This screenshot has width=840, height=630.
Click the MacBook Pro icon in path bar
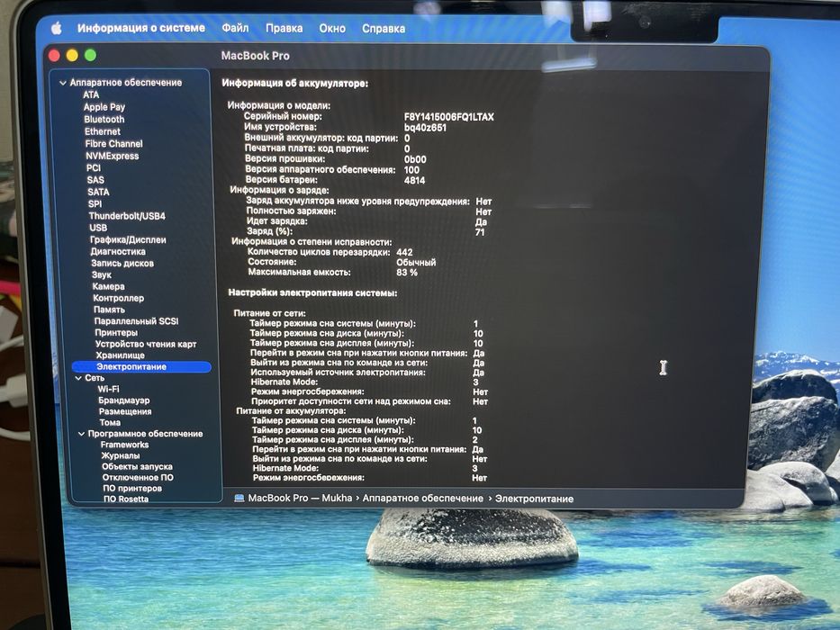coord(239,499)
